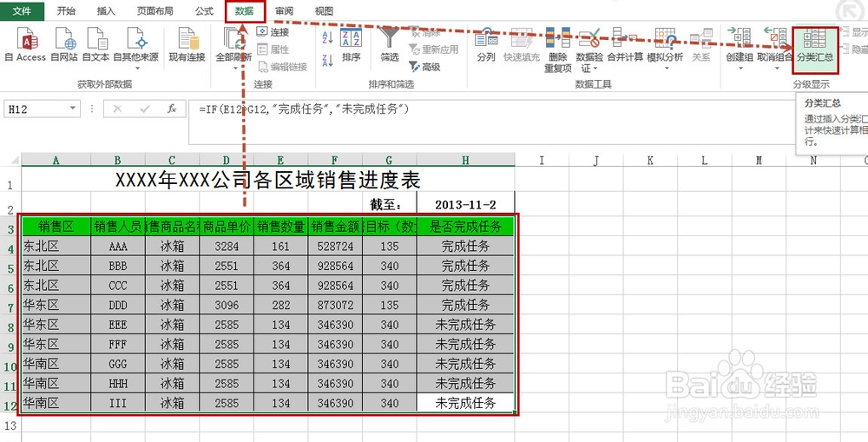The height and width of the screenshot is (442, 868).
Task: Click the Name Box showing H12
Action: (x=36, y=109)
